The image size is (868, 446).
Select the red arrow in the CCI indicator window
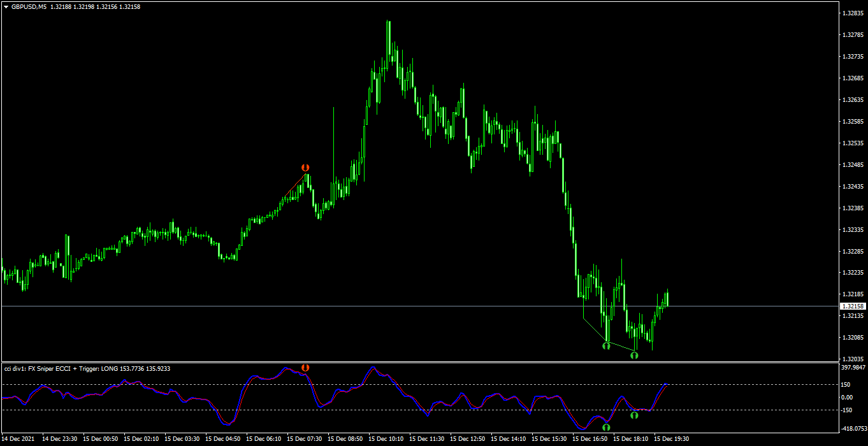point(305,368)
